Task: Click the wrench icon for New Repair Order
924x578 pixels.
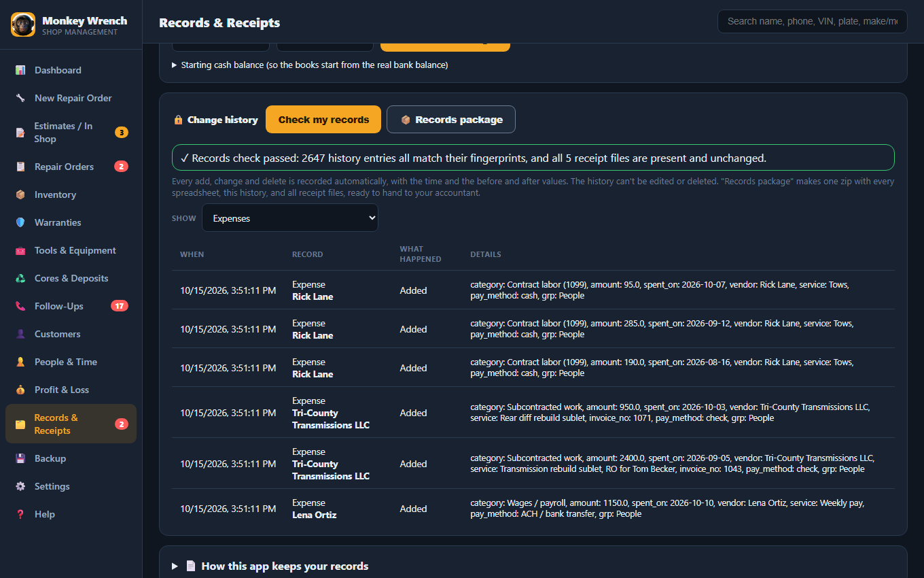Action: click(20, 98)
